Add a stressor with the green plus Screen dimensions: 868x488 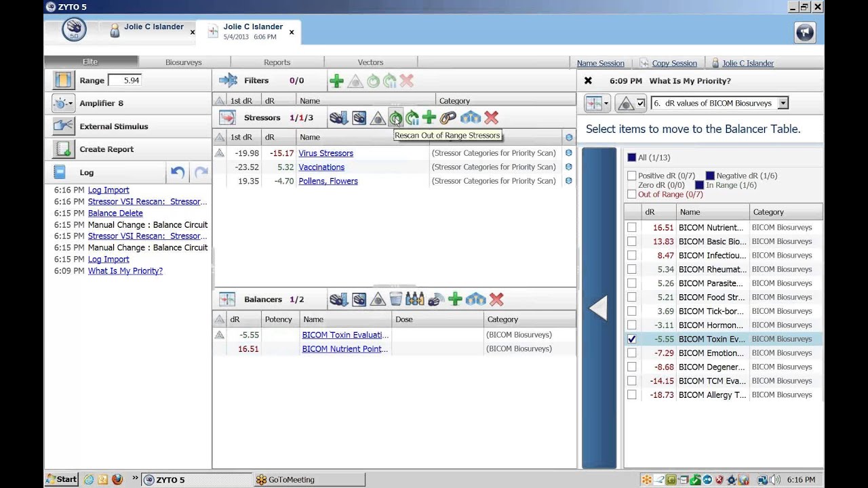coord(429,118)
